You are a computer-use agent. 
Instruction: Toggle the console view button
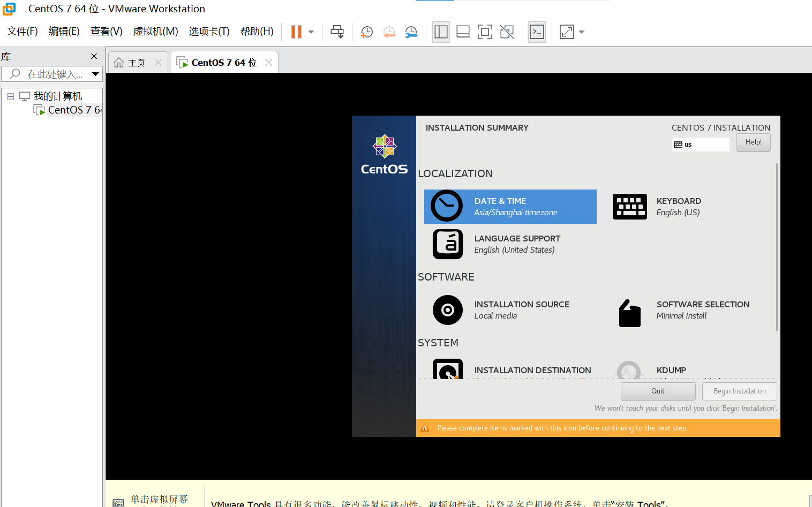(537, 32)
